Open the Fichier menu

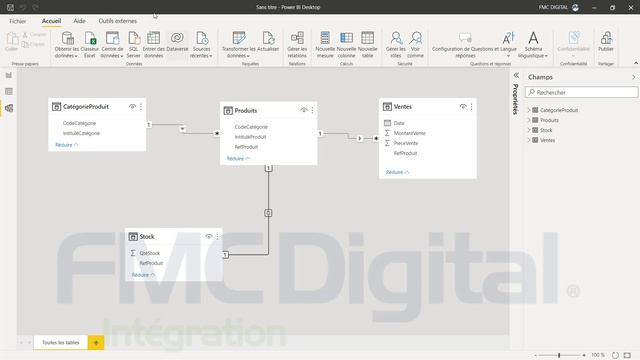click(18, 21)
